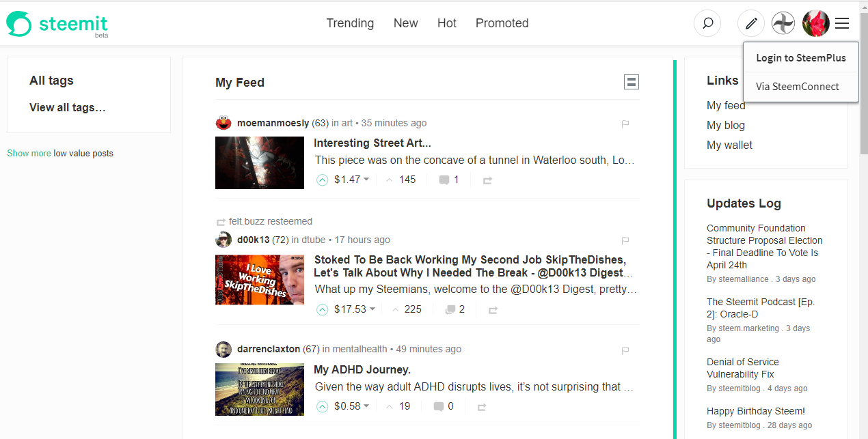The width and height of the screenshot is (868, 439).
Task: Go to the New tab
Action: tap(405, 23)
